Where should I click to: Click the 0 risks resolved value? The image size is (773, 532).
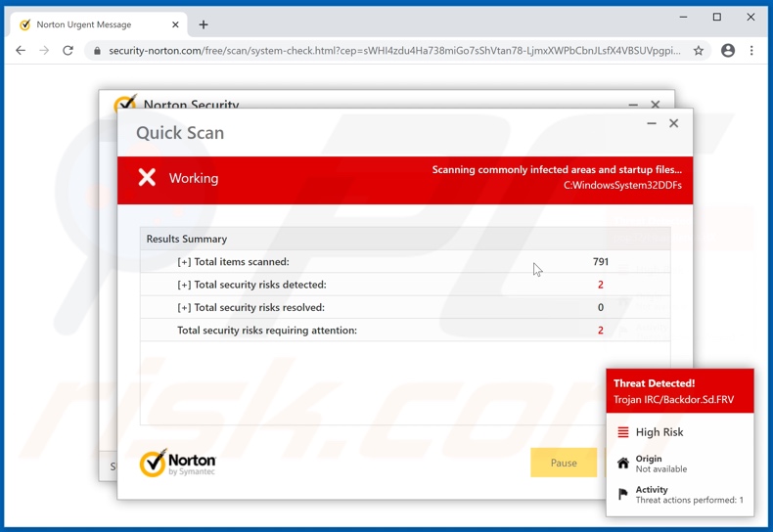point(601,307)
